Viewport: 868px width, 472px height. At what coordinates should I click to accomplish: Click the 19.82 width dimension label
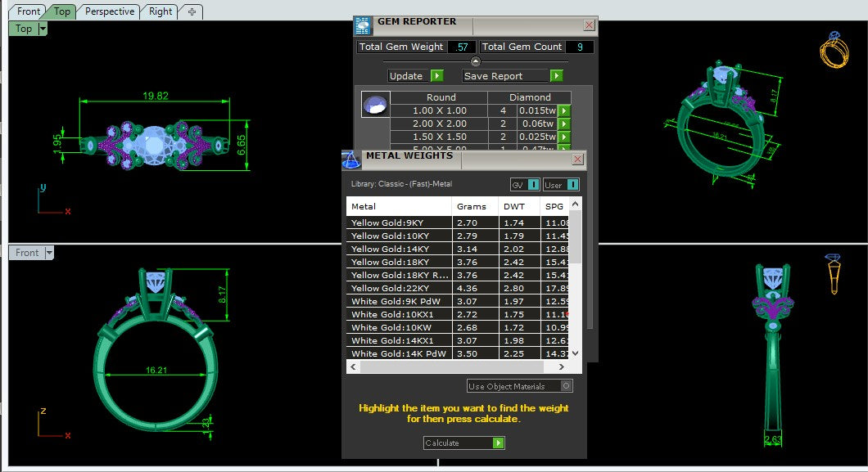[156, 96]
